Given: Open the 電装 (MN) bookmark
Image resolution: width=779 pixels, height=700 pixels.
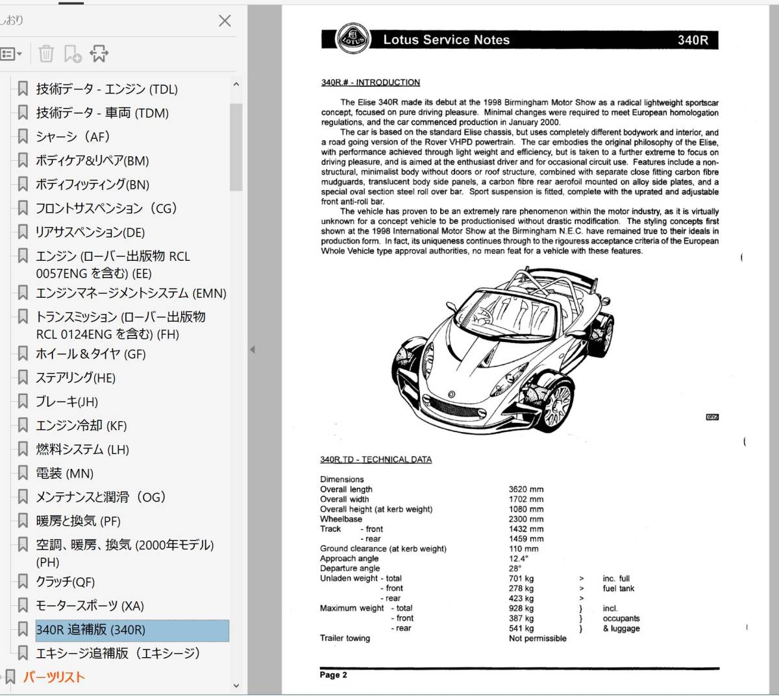Looking at the screenshot, I should pos(65,474).
